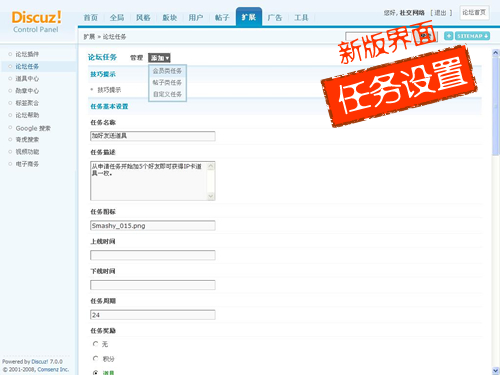Click the 退出 logout link
Viewport: 500px width, 375px height.
[440, 13]
